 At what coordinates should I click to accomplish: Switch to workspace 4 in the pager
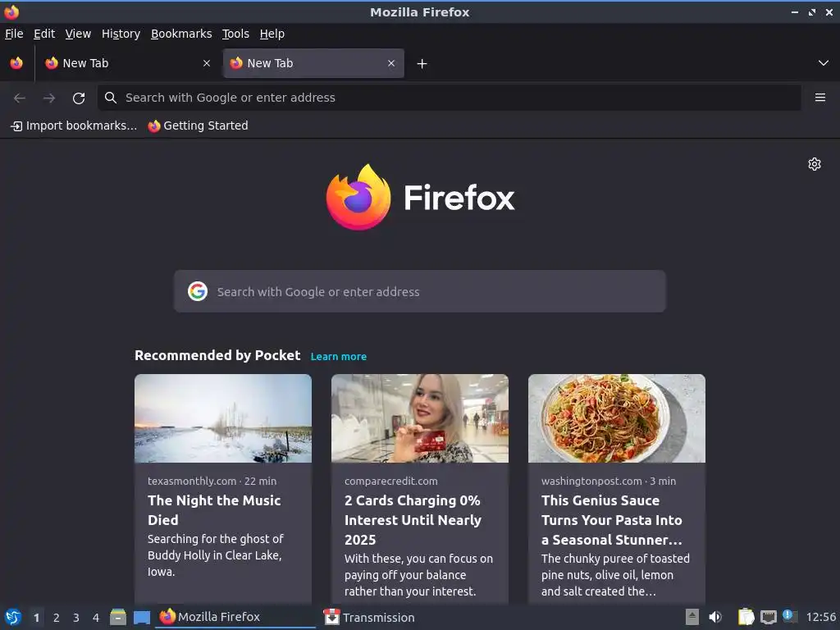[x=96, y=618]
